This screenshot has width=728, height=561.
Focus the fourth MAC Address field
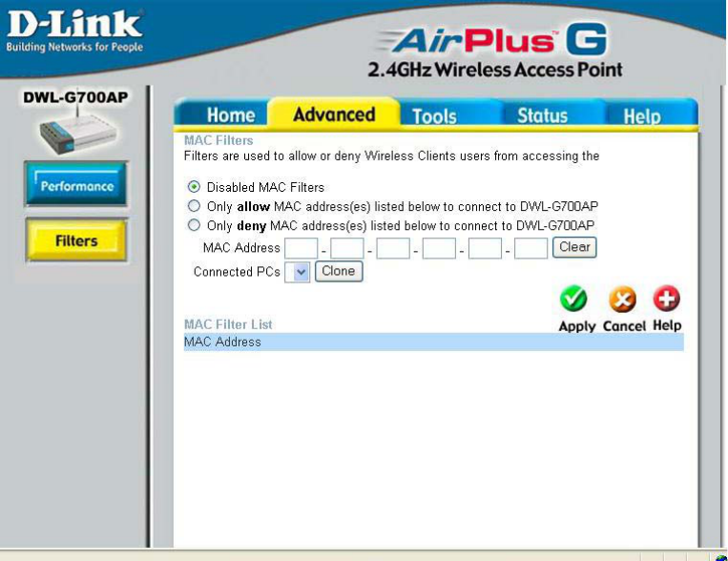(439, 248)
